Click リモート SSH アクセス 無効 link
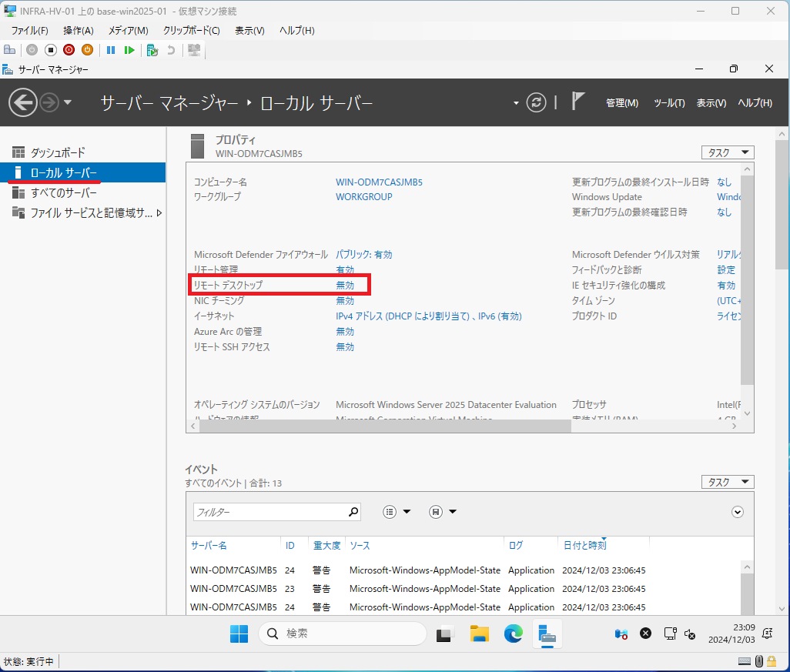Viewport: 790px width, 672px height. [x=345, y=346]
